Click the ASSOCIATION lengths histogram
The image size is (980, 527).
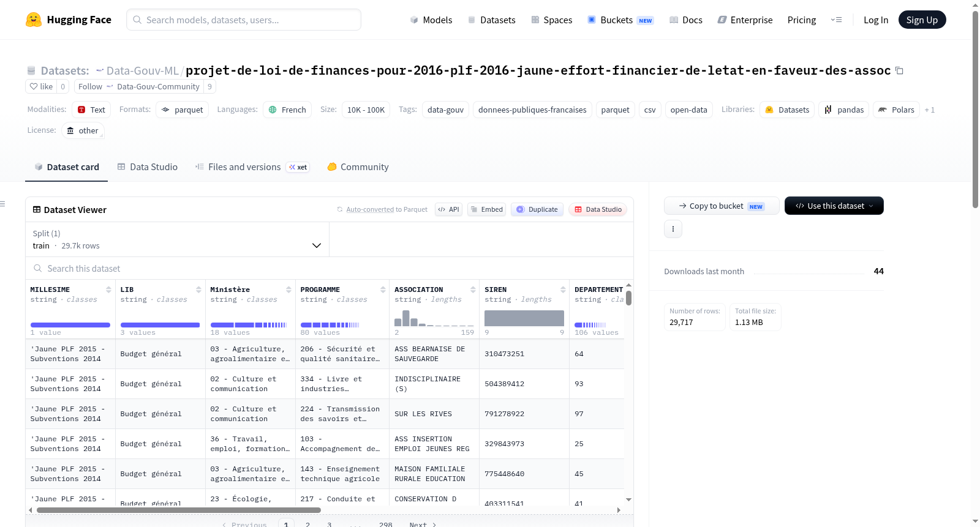coord(434,318)
